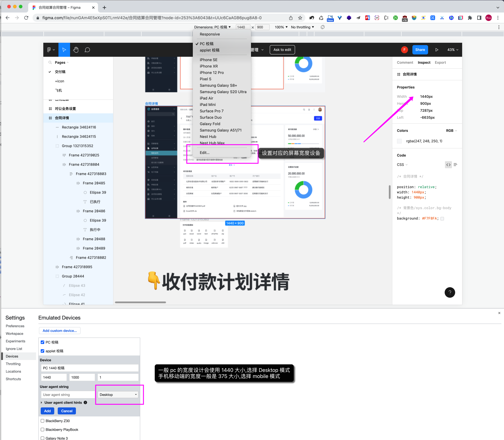Enable the BlackBerry Z30 checkbox

click(42, 421)
